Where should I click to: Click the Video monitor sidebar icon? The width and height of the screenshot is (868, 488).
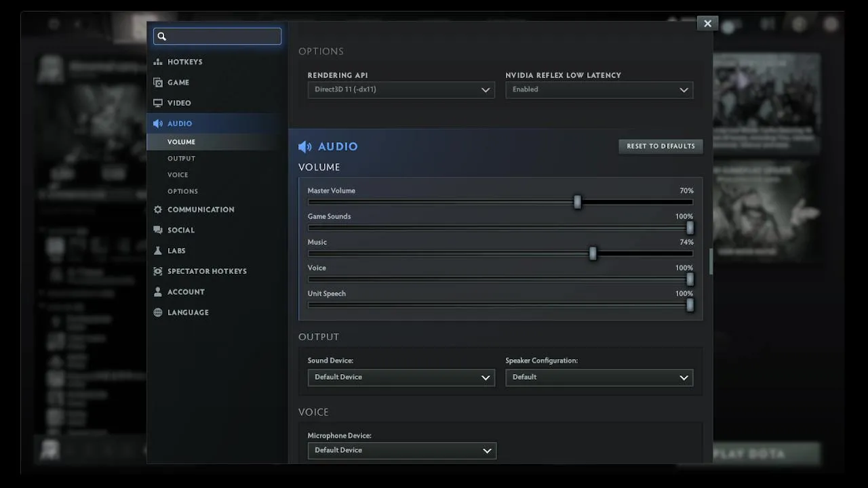click(158, 103)
